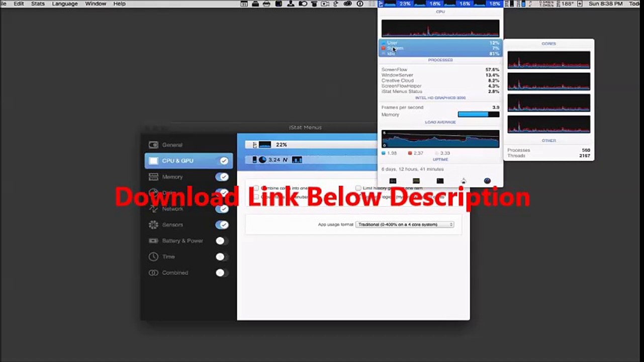Screen dimensions: 644x362
Task: Open the Memory settings section
Action: pyautogui.click(x=189, y=177)
